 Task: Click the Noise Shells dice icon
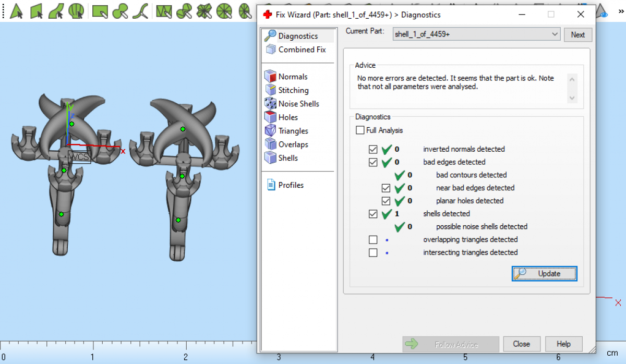pos(270,103)
